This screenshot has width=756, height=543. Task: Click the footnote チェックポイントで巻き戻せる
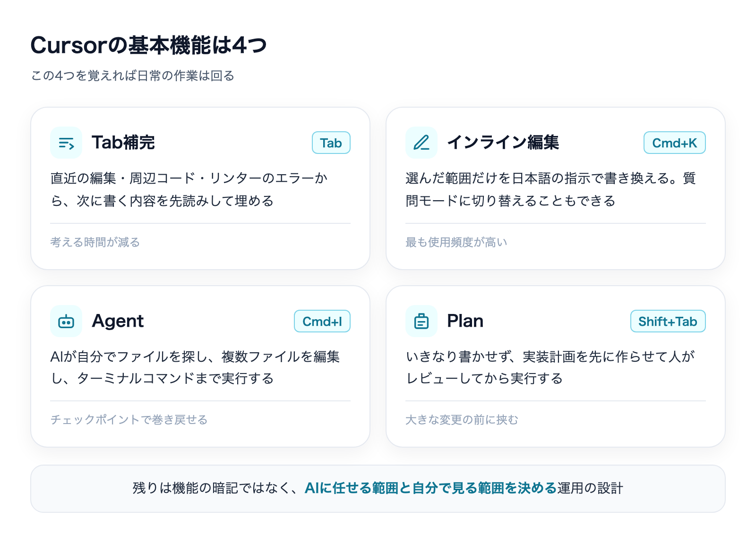tap(129, 420)
